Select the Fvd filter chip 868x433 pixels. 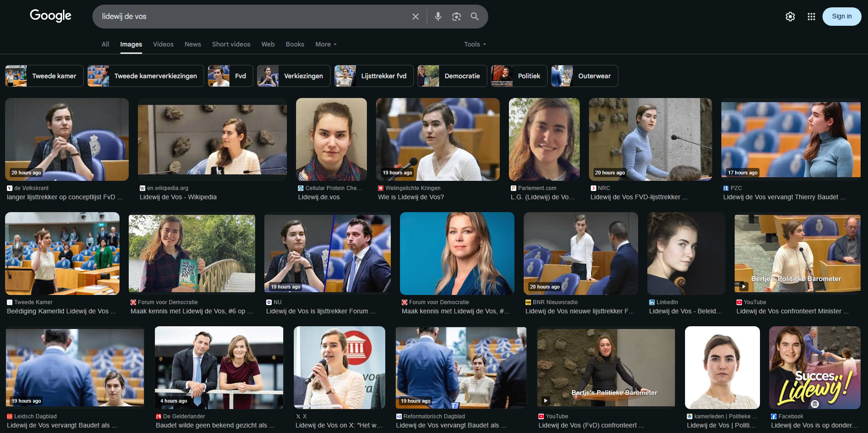coord(230,76)
